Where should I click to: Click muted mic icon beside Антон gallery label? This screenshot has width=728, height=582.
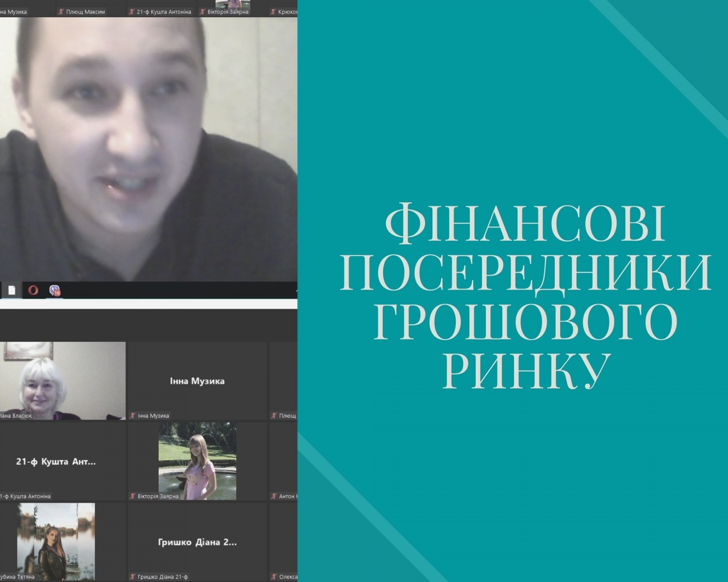tap(274, 496)
